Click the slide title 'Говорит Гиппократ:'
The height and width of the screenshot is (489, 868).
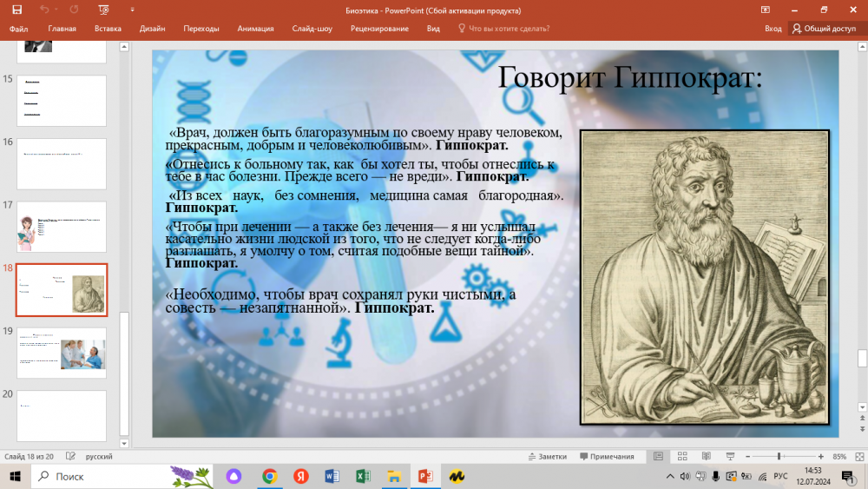pyautogui.click(x=630, y=77)
